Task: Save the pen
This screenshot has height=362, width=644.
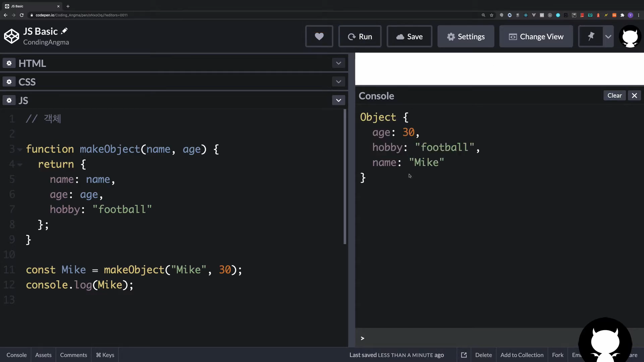Action: point(410,36)
